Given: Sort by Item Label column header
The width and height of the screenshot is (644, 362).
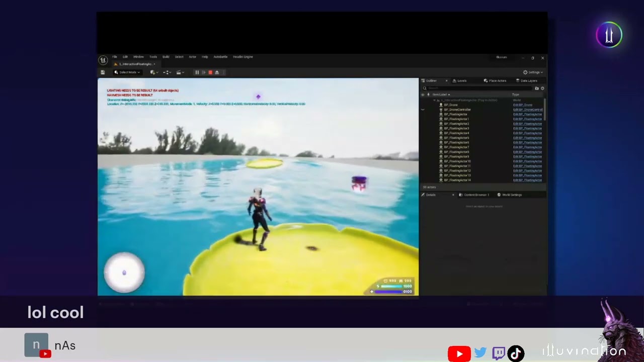Looking at the screenshot, I should [440, 95].
